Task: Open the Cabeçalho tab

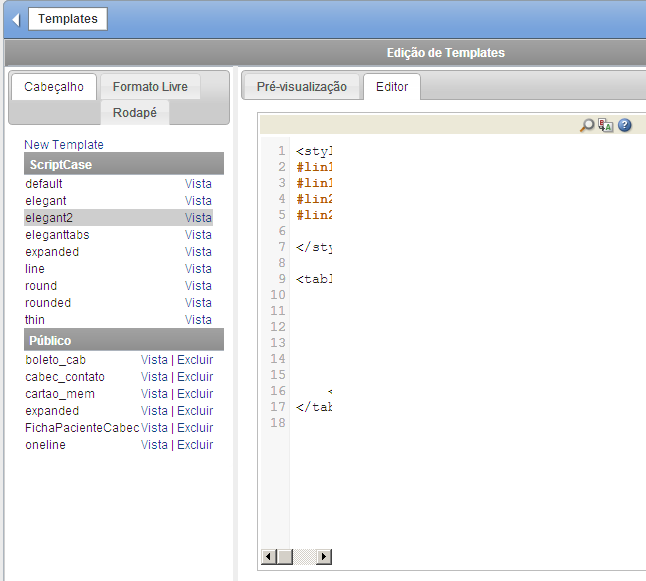Action: [x=54, y=87]
